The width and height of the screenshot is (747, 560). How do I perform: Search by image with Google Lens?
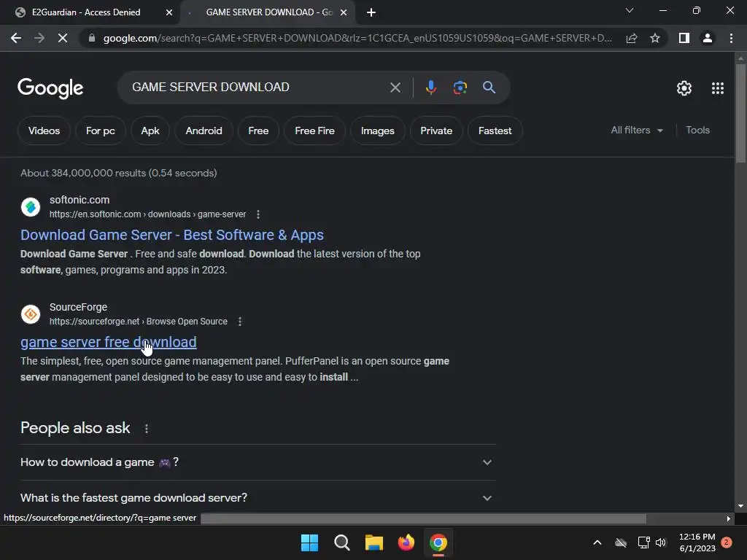click(x=460, y=87)
